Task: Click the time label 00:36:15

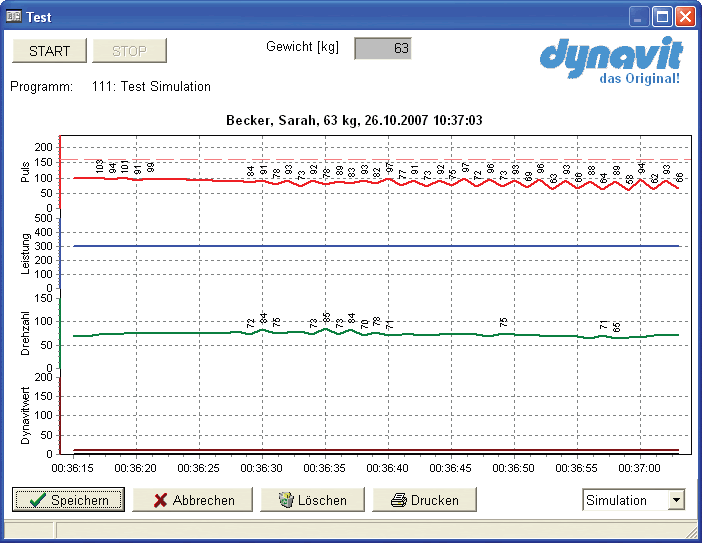Action: tap(73, 468)
